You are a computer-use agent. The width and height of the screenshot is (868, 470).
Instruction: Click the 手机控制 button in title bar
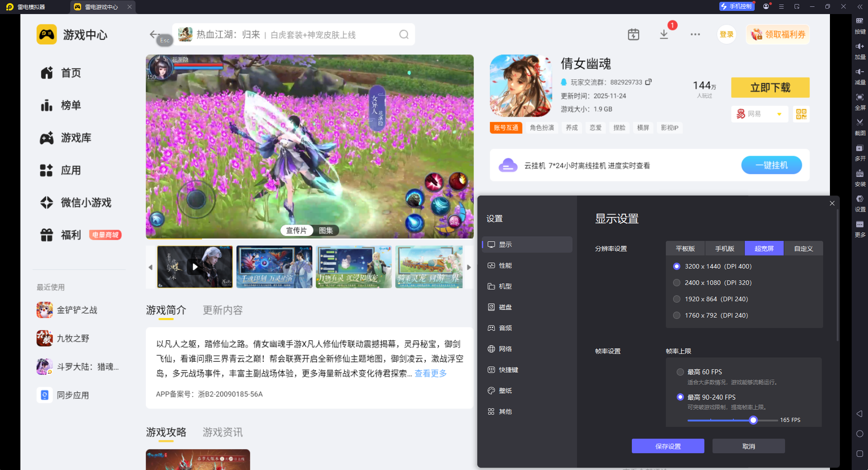tap(737, 6)
